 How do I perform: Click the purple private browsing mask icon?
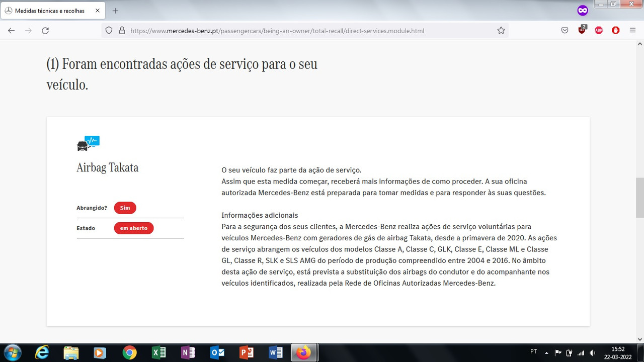coord(583,11)
